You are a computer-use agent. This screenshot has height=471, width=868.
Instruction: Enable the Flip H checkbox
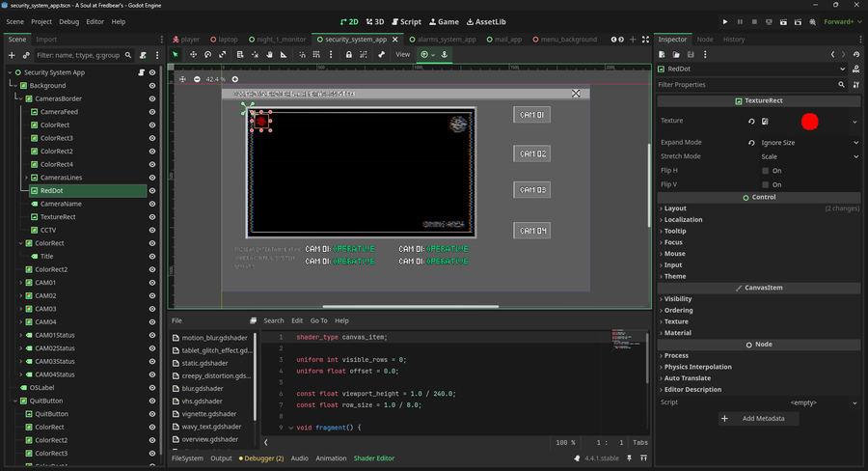(x=766, y=171)
